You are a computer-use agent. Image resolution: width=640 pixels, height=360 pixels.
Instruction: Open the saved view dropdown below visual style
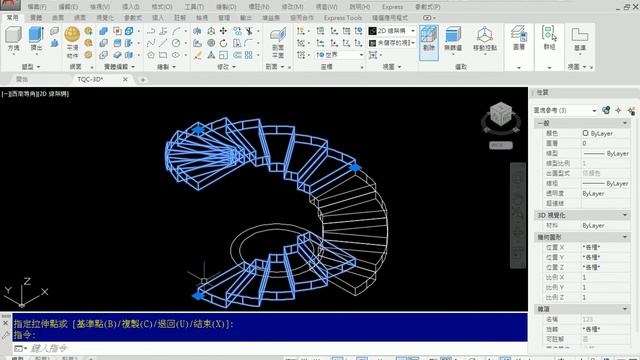point(392,42)
